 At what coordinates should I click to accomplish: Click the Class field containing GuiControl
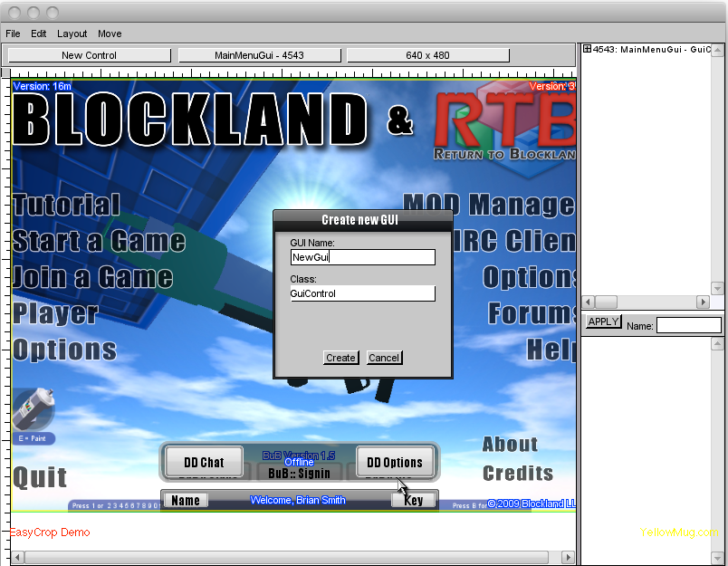click(x=362, y=293)
